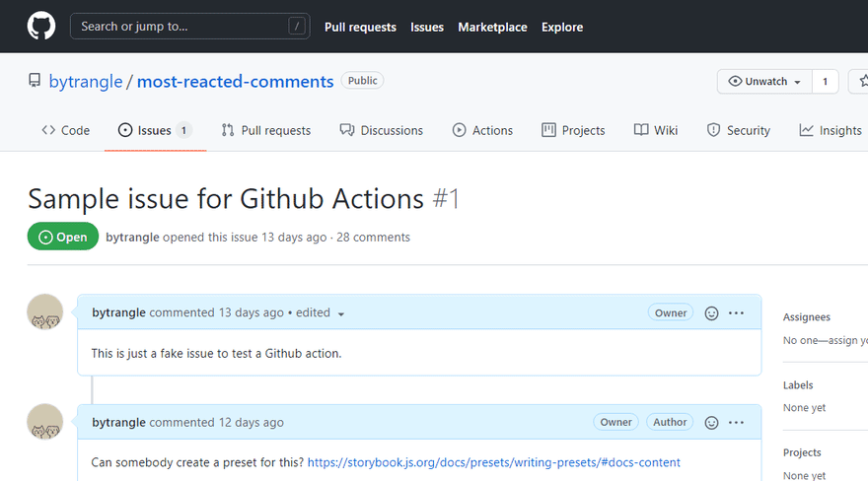Go to the Actions tab
The image size is (868, 481).
tap(482, 130)
